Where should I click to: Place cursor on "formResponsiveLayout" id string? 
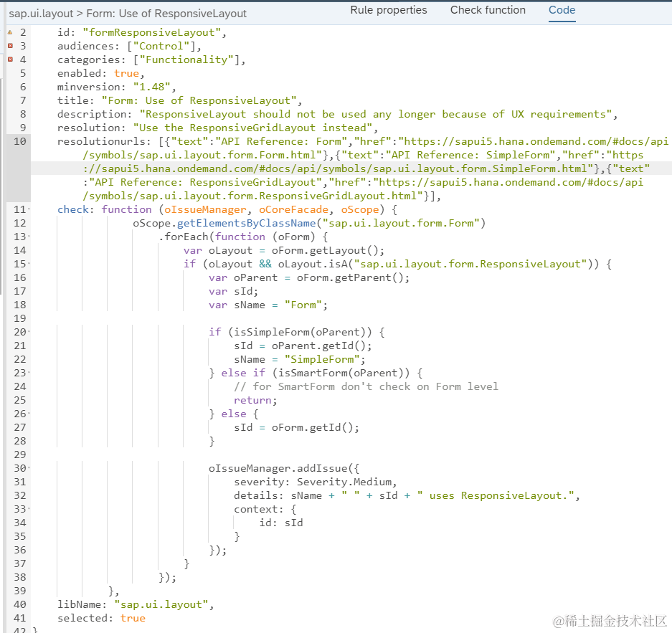(x=152, y=32)
